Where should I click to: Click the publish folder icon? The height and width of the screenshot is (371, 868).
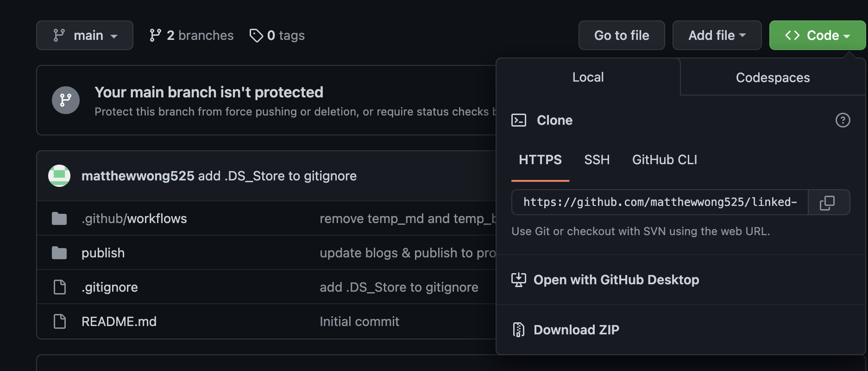[59, 253]
